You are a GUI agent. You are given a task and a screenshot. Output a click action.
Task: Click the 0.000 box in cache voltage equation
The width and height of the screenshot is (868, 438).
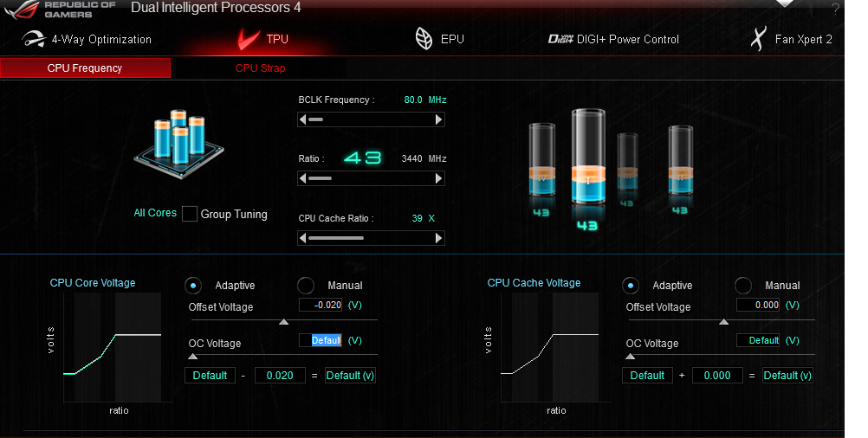click(717, 376)
